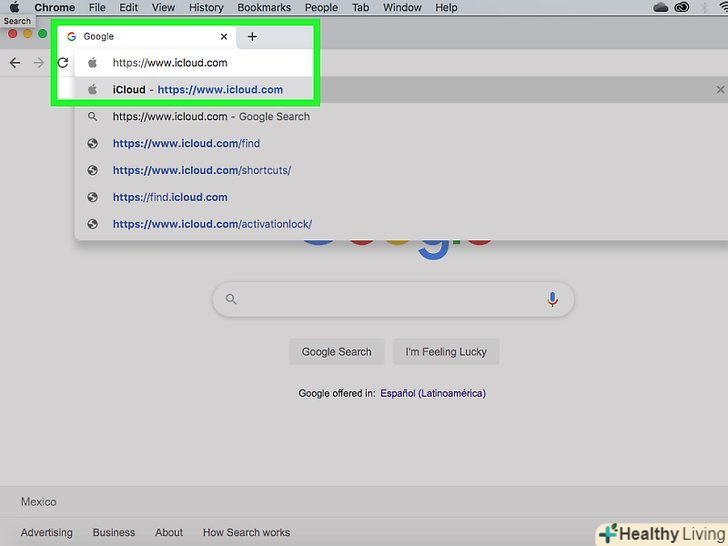Screen dimensions: 728x546
Task: Open the Edit menu
Action: [129, 7]
